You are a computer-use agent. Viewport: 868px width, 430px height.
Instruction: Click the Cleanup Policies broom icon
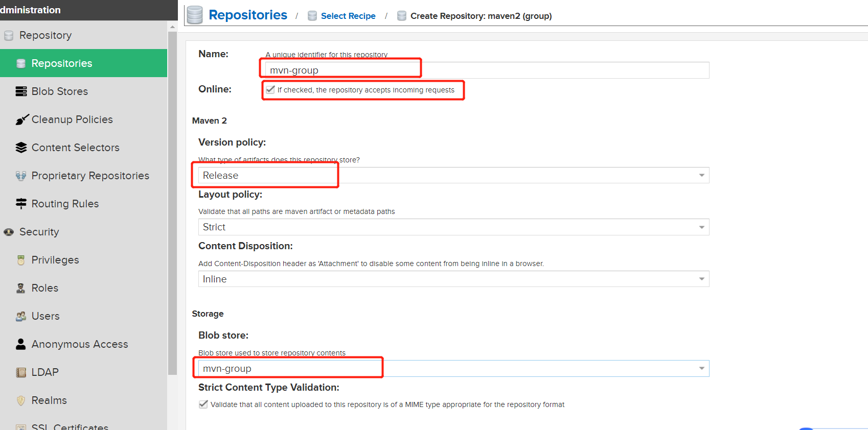[x=22, y=120]
